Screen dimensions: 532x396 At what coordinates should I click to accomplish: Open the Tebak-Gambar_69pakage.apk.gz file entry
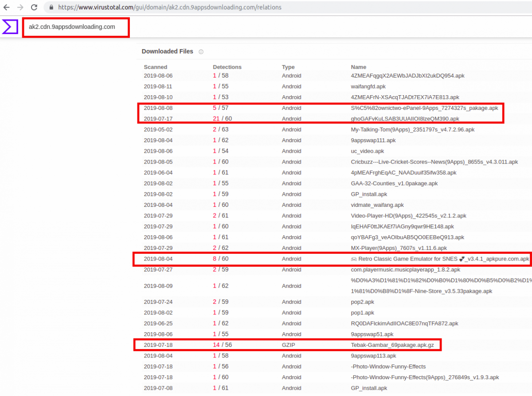(x=392, y=345)
